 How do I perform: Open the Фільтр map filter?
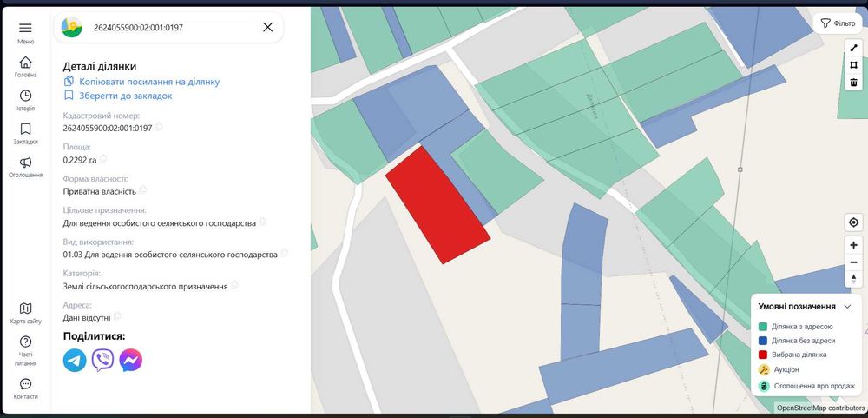[x=838, y=23]
